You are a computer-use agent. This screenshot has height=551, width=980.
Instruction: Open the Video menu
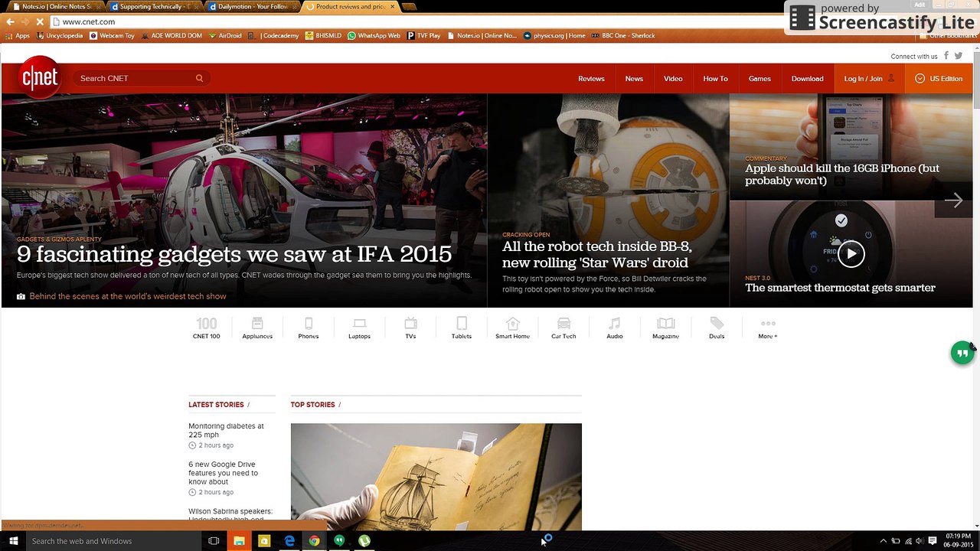(673, 78)
